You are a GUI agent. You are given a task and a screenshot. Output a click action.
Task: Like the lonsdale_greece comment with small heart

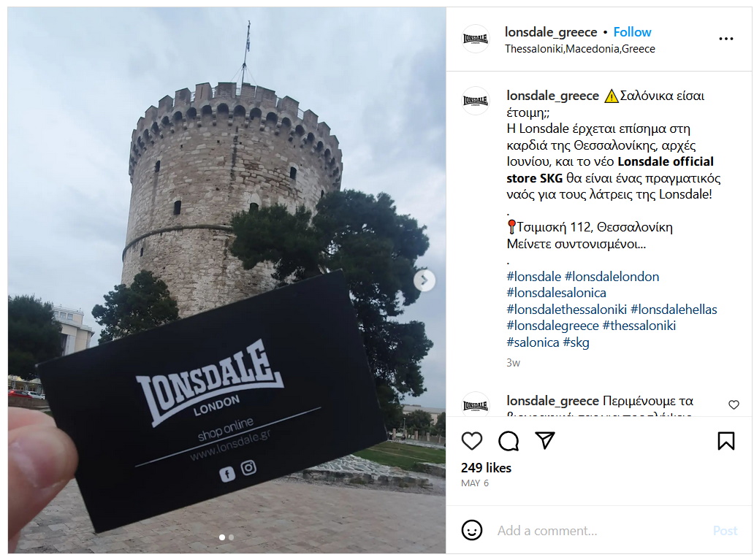[734, 404]
